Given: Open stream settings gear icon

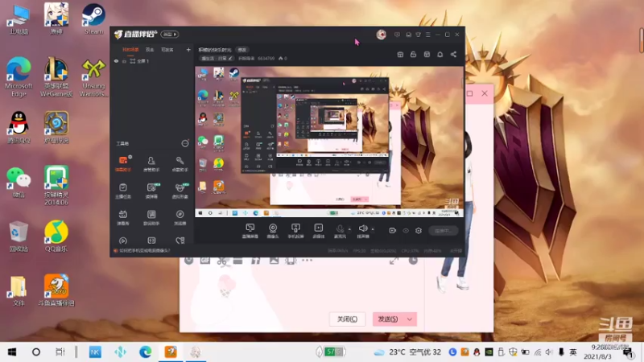Looking at the screenshot, I should pyautogui.click(x=419, y=231).
